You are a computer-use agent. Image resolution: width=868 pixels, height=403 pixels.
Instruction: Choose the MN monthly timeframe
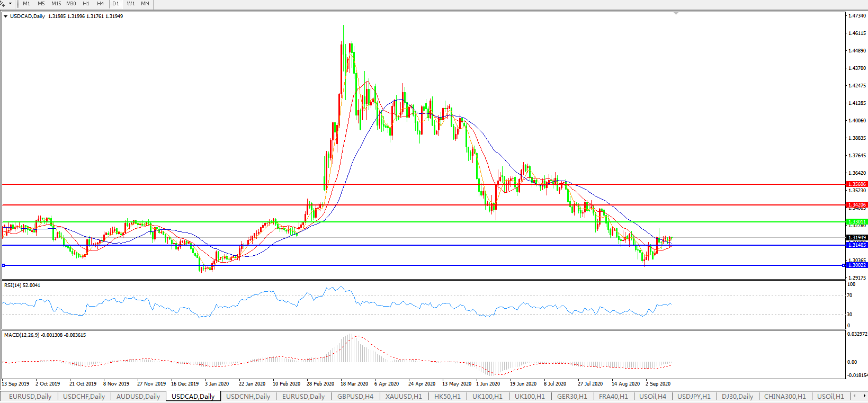(x=145, y=4)
